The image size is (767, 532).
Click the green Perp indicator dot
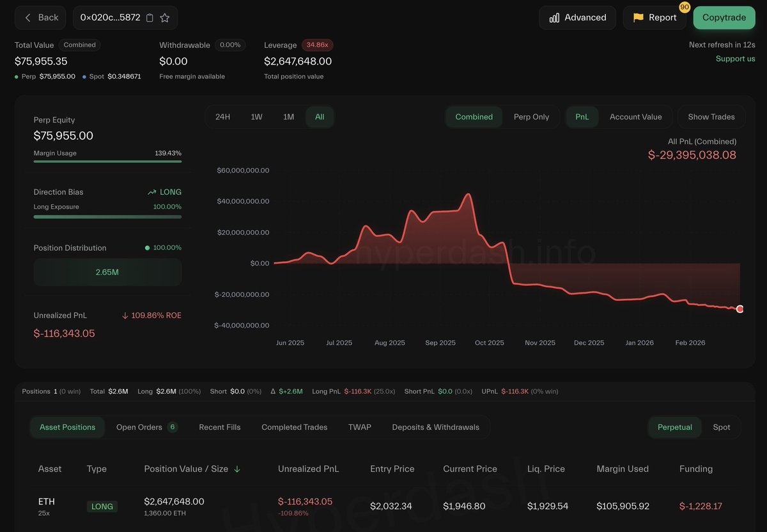pyautogui.click(x=18, y=76)
